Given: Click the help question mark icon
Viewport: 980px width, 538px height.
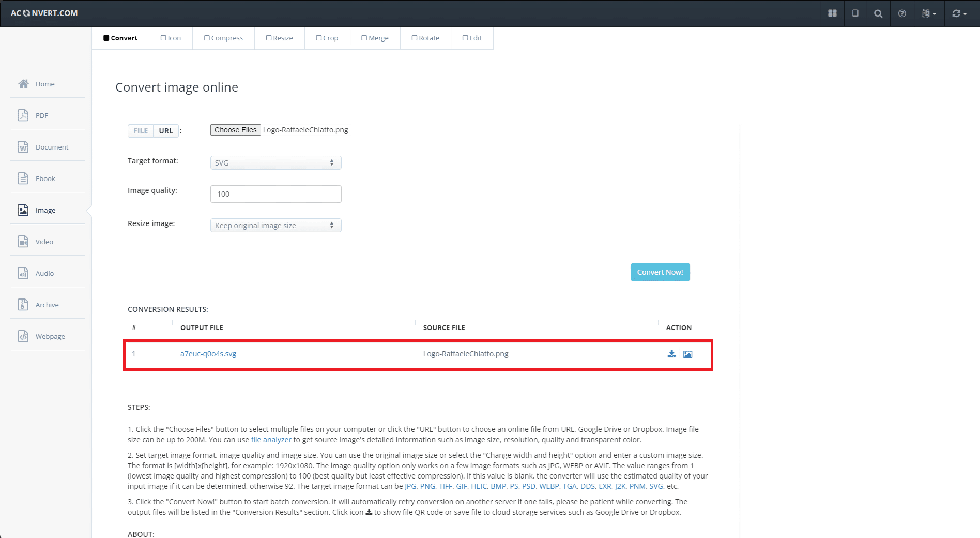Looking at the screenshot, I should tap(902, 13).
